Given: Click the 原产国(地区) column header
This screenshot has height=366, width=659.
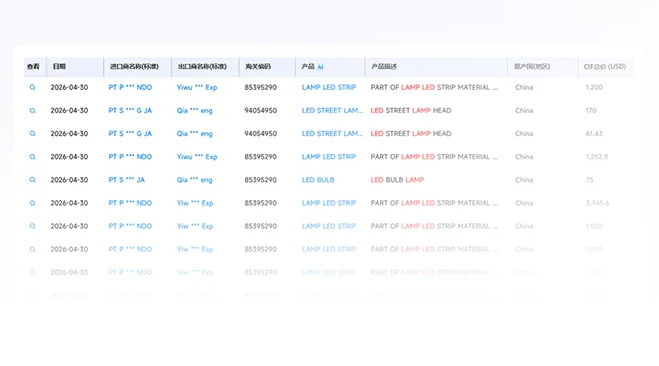Looking at the screenshot, I should tap(532, 66).
